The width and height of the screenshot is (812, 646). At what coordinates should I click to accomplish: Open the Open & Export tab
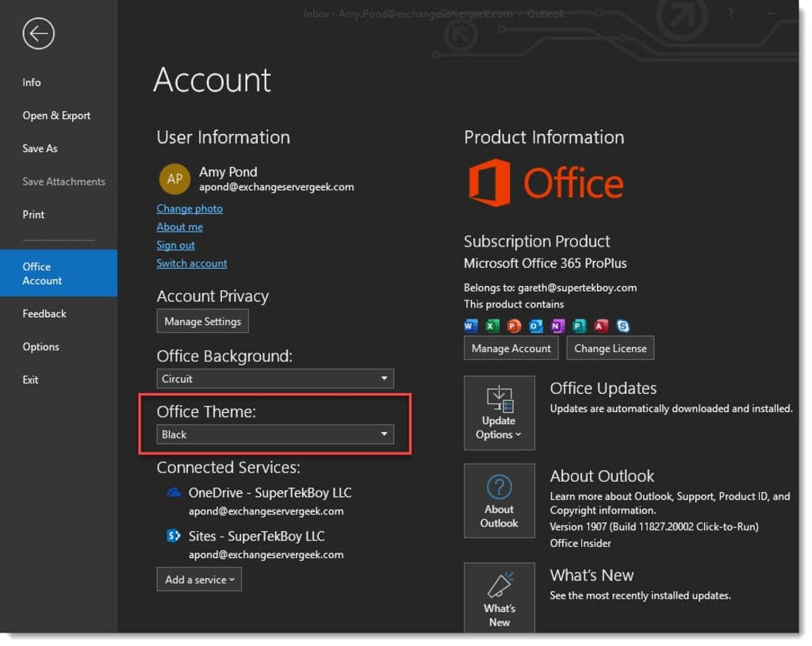pos(56,116)
